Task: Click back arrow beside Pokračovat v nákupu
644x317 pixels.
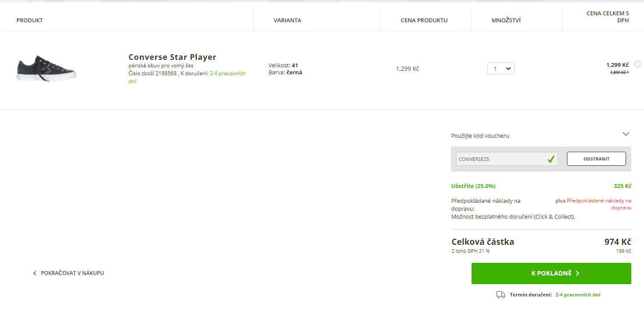Action: pyautogui.click(x=35, y=273)
